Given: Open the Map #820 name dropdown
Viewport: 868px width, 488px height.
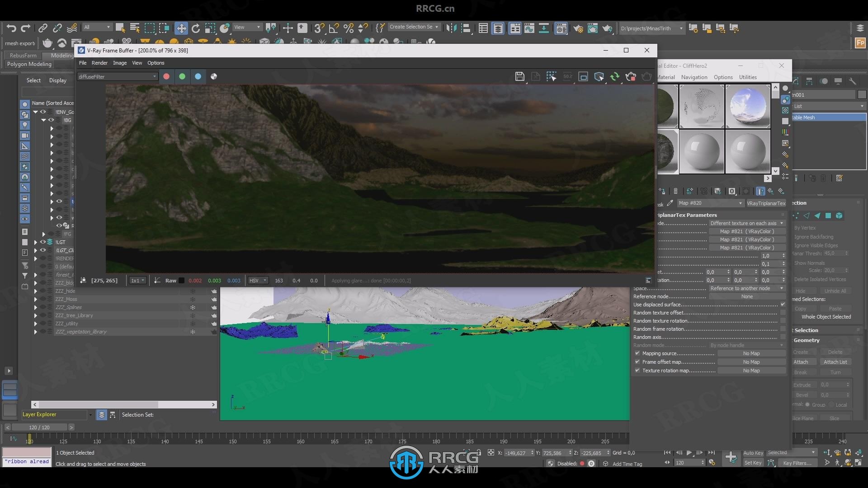Looking at the screenshot, I should pyautogui.click(x=710, y=203).
